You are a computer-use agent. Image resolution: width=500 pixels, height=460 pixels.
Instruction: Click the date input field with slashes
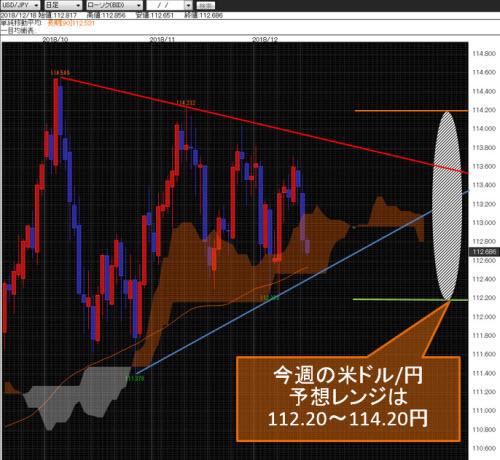[166, 5]
